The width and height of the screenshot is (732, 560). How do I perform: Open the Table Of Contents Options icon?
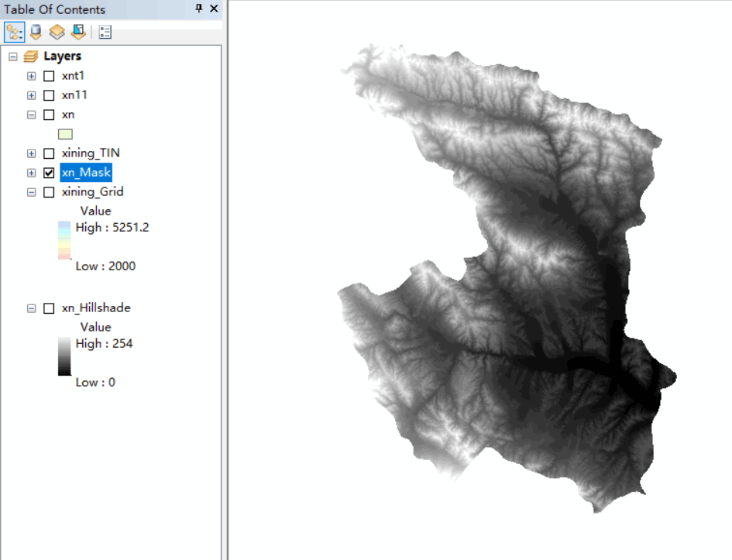(105, 33)
